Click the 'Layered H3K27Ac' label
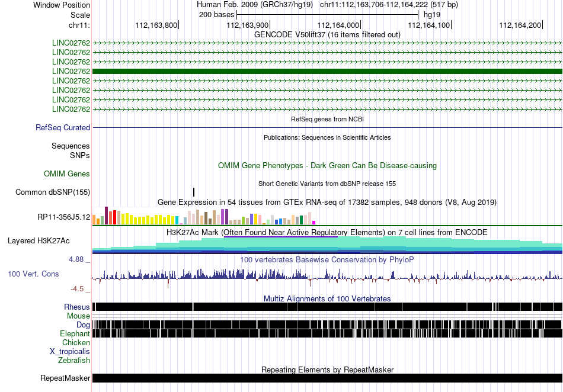563x392 pixels. (39, 240)
